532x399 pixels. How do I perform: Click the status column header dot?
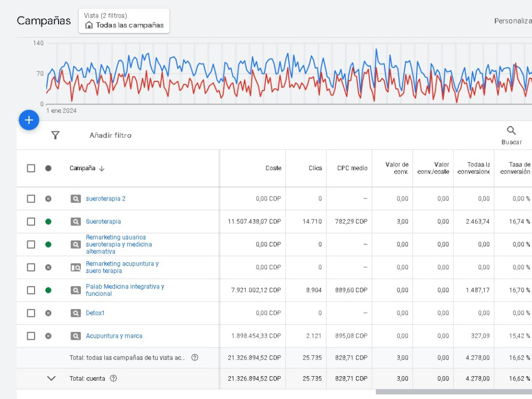tap(48, 168)
